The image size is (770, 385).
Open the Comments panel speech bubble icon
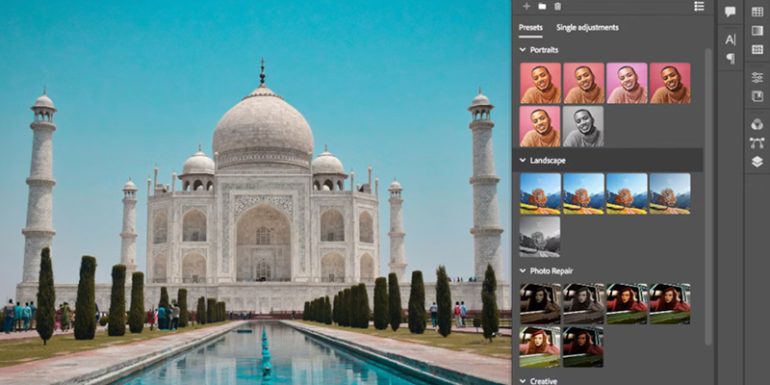pyautogui.click(x=730, y=12)
